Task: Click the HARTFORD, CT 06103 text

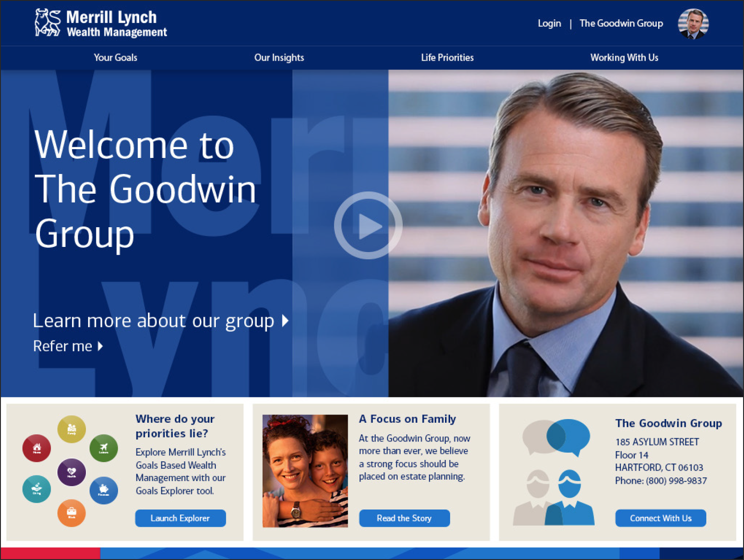Action: point(659,468)
